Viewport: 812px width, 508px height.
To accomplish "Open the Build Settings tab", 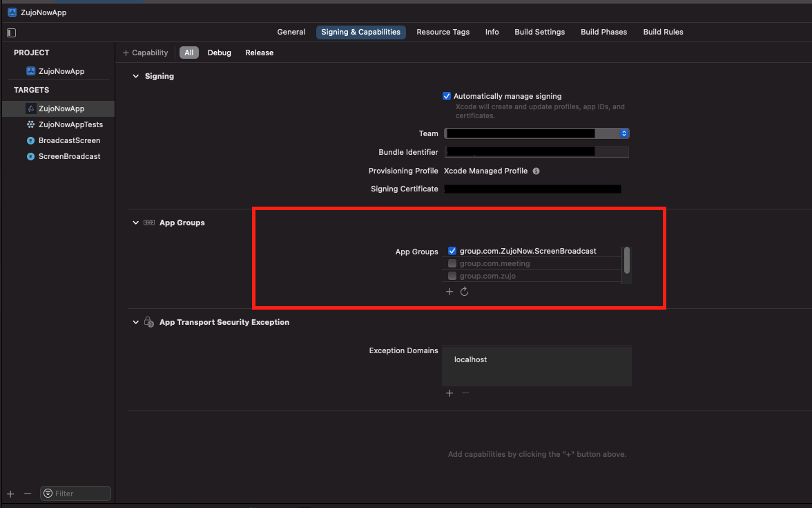I will [540, 32].
